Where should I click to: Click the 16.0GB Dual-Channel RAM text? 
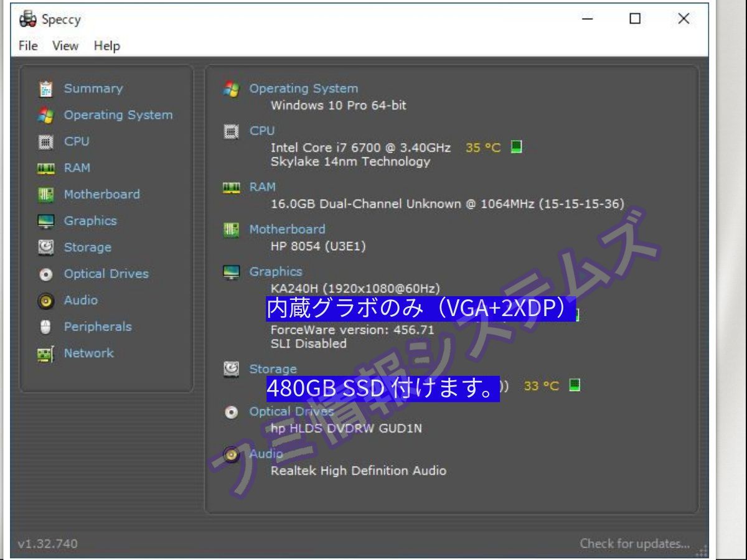point(448,203)
